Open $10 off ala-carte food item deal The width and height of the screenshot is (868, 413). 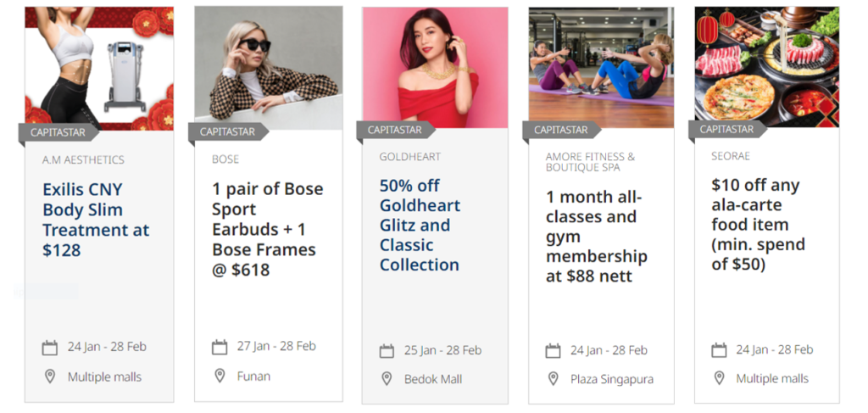coord(758,225)
